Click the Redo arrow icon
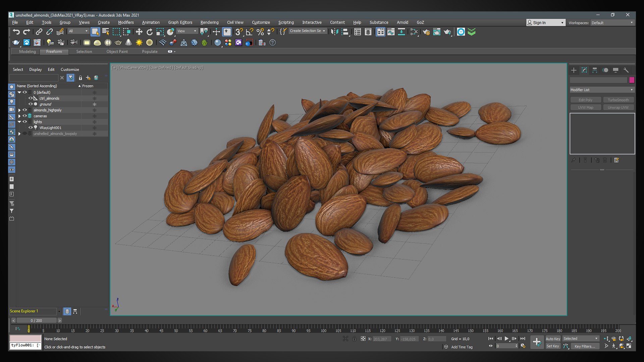The image size is (644, 362). [x=26, y=32]
